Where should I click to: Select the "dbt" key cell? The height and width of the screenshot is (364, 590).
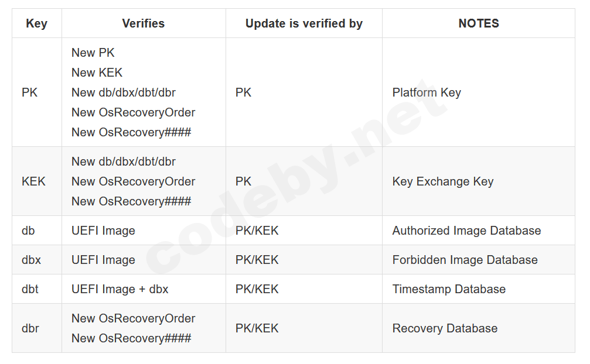[x=30, y=289]
